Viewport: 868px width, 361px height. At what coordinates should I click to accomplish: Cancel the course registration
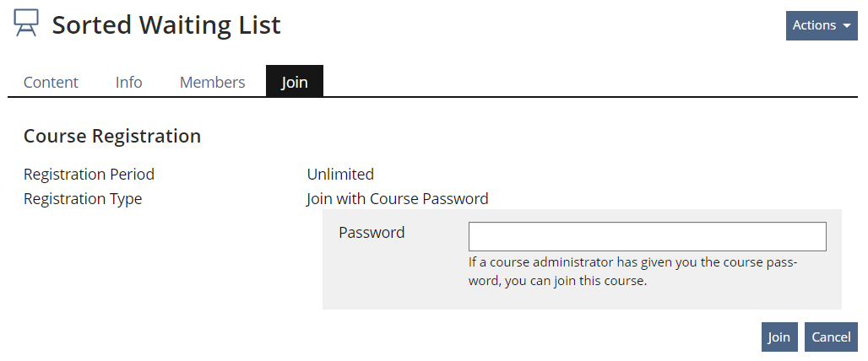click(831, 337)
